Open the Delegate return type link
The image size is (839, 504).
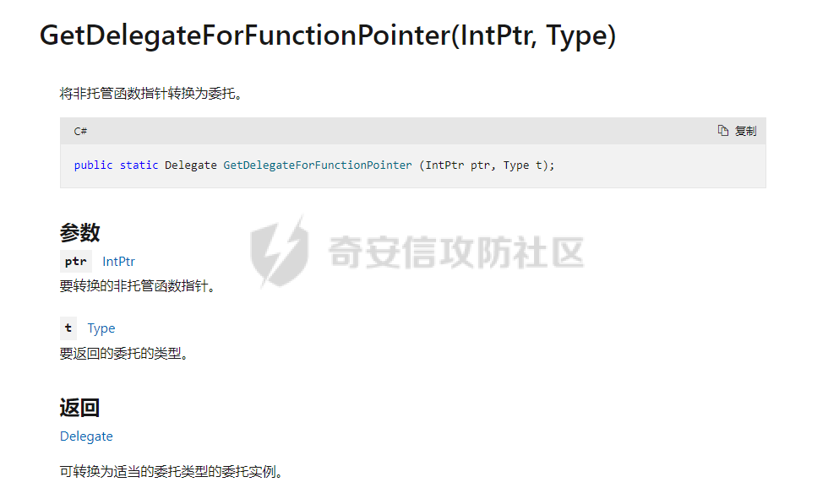85,436
